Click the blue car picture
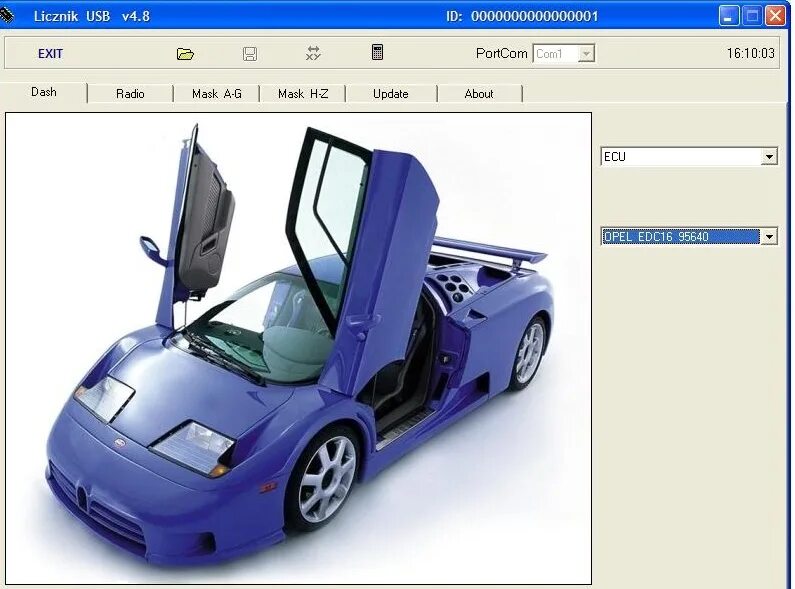 [x=298, y=349]
